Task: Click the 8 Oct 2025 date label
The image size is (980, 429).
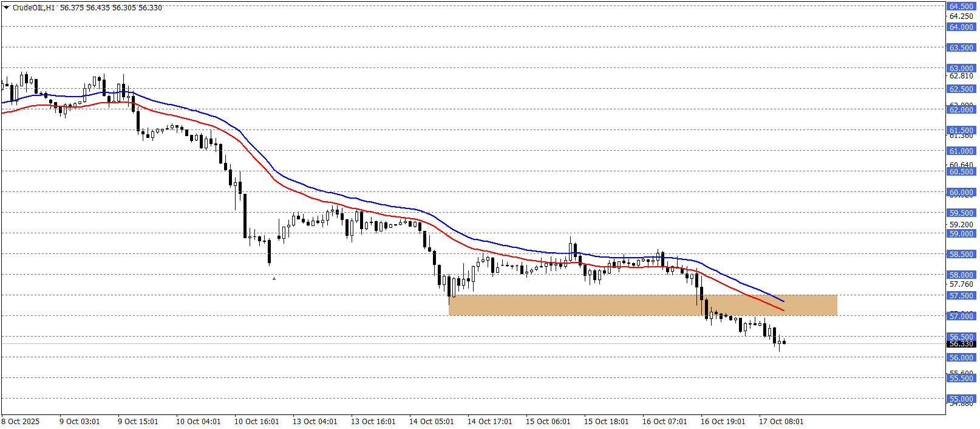Action: pos(21,421)
